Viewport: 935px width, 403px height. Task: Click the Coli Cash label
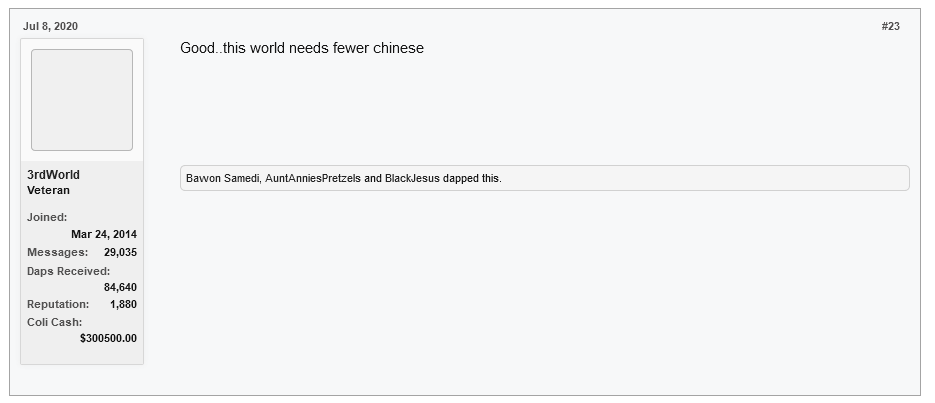coord(54,322)
